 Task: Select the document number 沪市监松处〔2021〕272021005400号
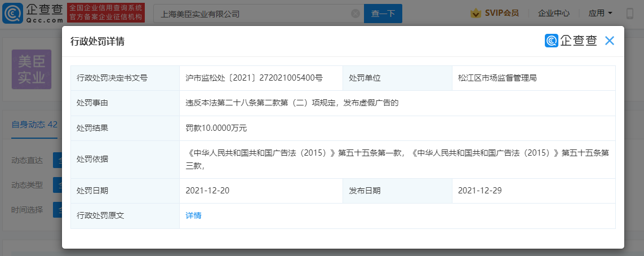254,78
